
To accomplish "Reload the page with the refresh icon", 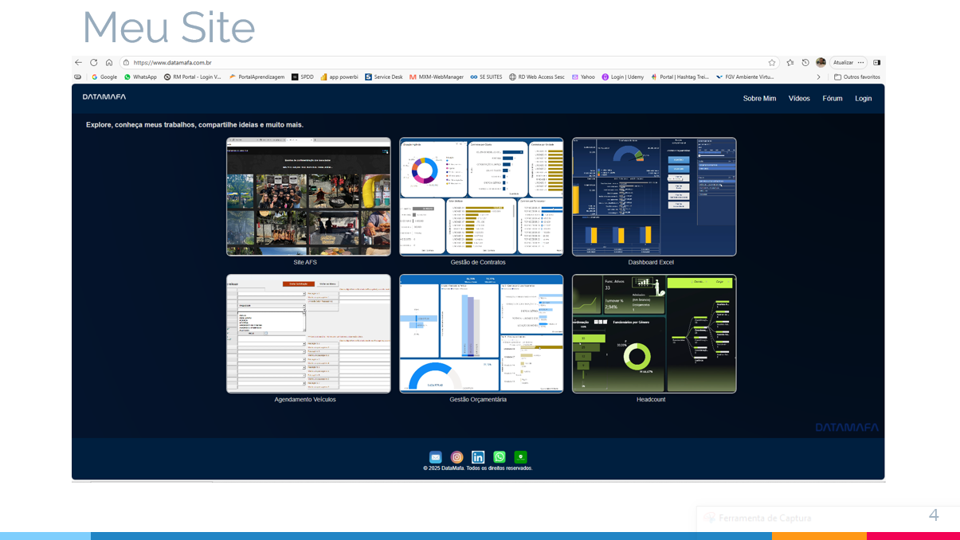I will click(x=94, y=62).
